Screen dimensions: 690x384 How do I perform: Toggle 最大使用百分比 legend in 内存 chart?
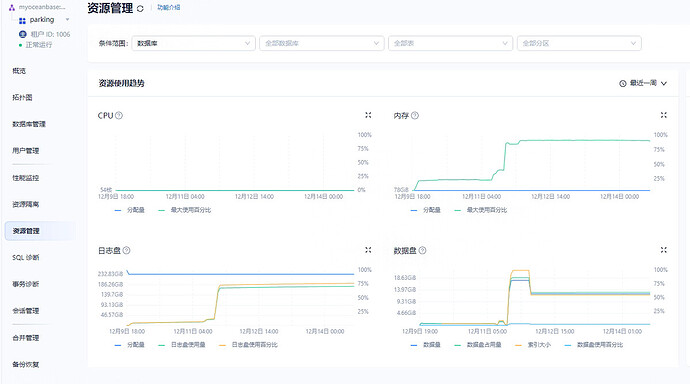481,210
